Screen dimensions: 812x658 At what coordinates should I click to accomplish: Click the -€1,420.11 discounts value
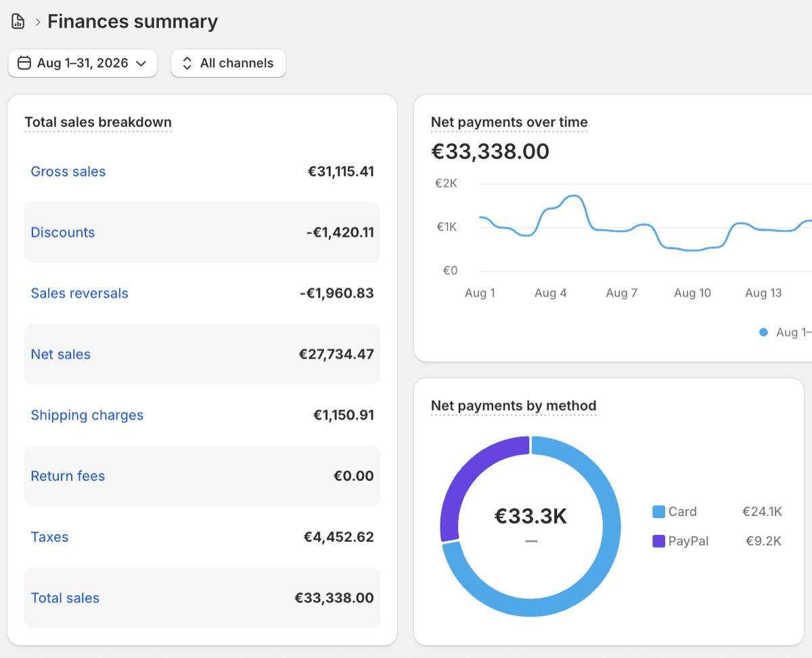[x=340, y=233]
